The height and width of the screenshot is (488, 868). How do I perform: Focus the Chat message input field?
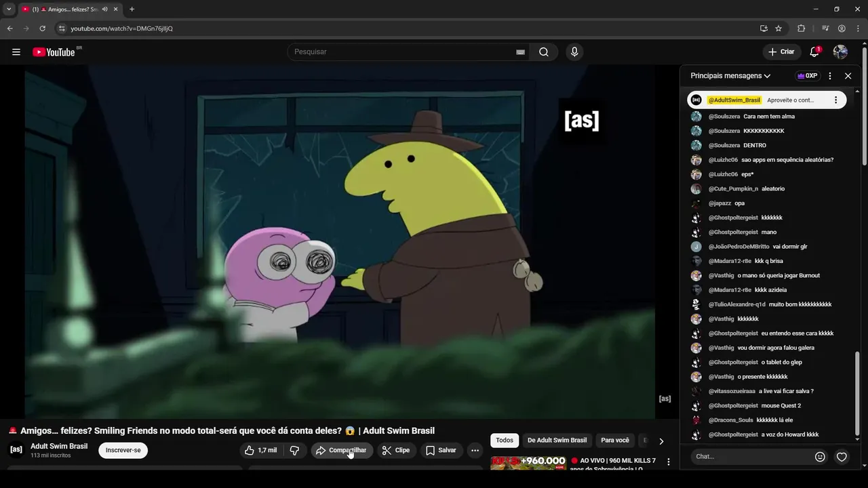click(x=753, y=456)
